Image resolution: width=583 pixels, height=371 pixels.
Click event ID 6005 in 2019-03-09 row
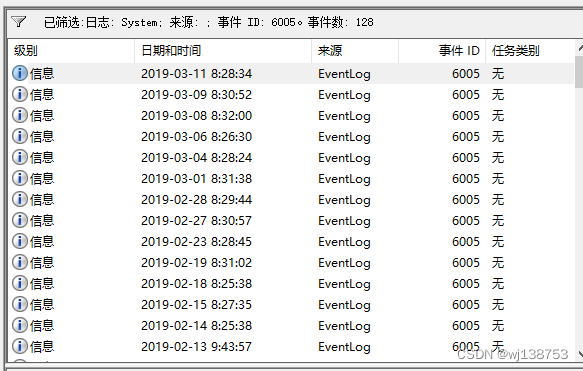point(466,94)
